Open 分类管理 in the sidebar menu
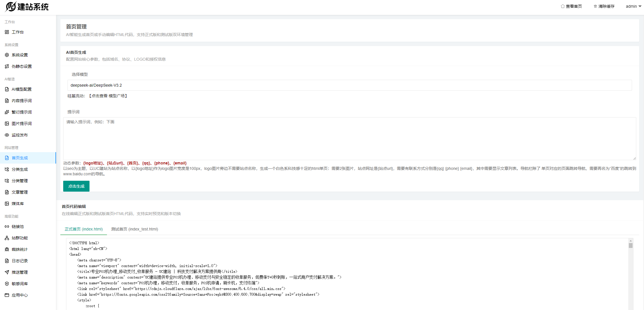Image resolution: width=644 pixels, height=310 pixels. click(x=19, y=181)
